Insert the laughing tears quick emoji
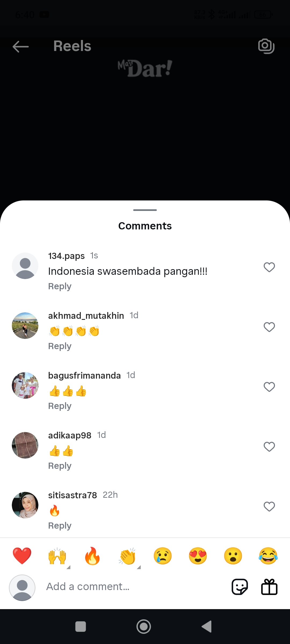The image size is (290, 644). tap(268, 556)
